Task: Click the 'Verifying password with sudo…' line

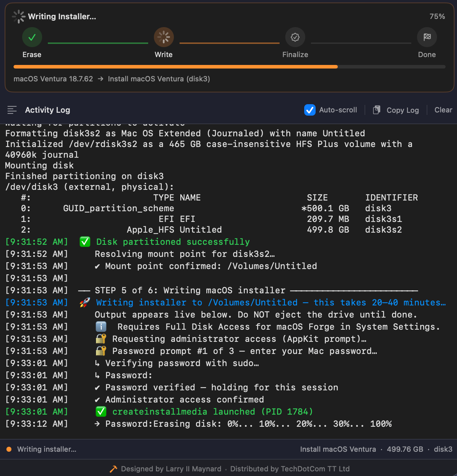Action: click(x=177, y=363)
